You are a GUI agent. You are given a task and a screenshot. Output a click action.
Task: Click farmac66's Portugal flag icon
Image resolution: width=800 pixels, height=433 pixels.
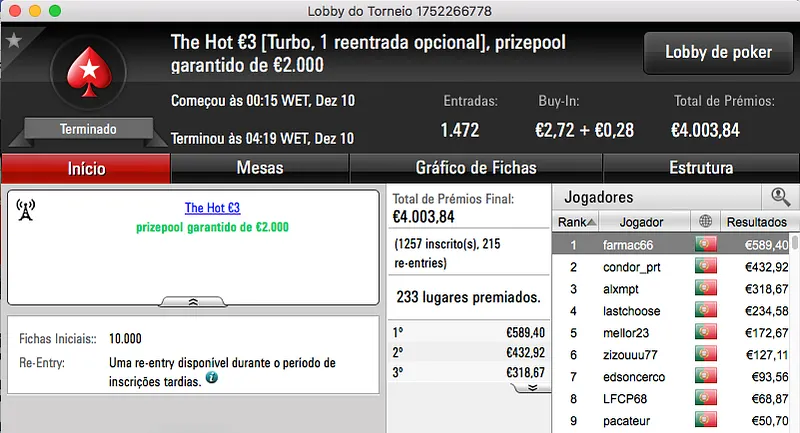[x=705, y=244]
